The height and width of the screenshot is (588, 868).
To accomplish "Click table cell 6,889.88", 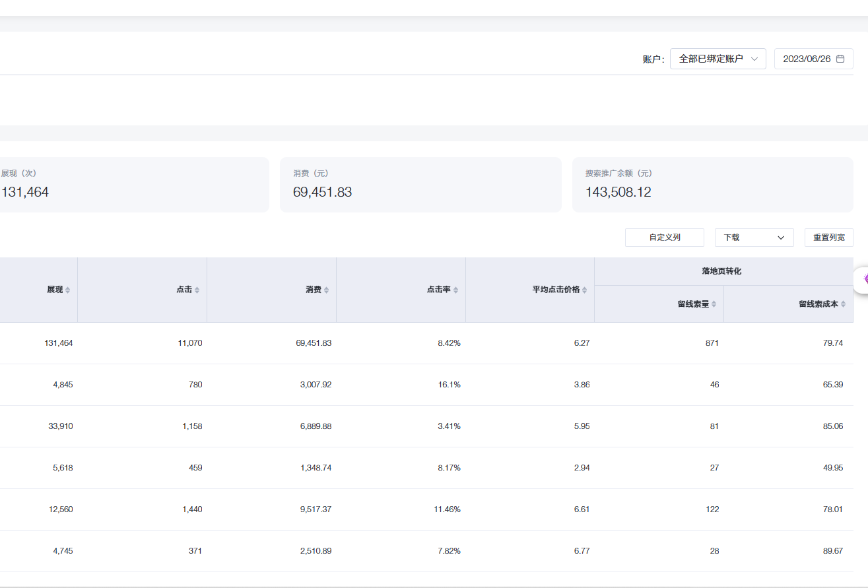I will 316,426.
